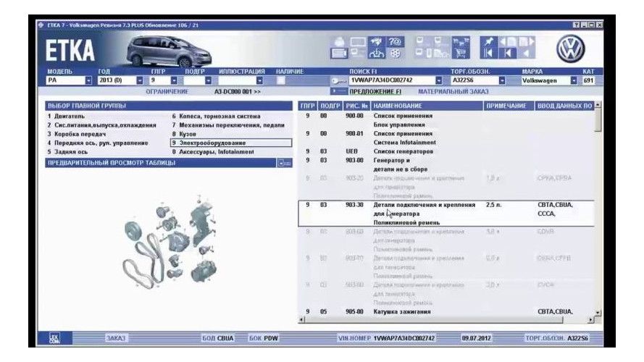The height and width of the screenshot is (362, 644).
Task: Select group 3 Коробка передач
Action: coord(77,134)
